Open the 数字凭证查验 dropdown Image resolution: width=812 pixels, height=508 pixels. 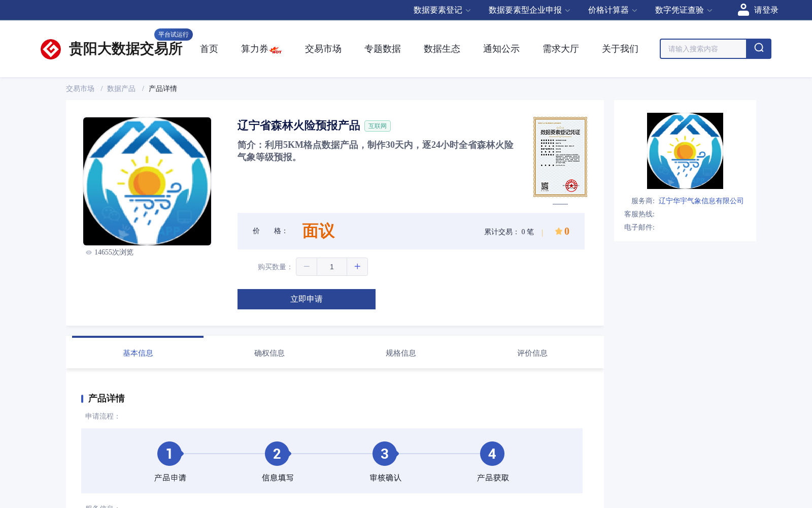click(684, 10)
